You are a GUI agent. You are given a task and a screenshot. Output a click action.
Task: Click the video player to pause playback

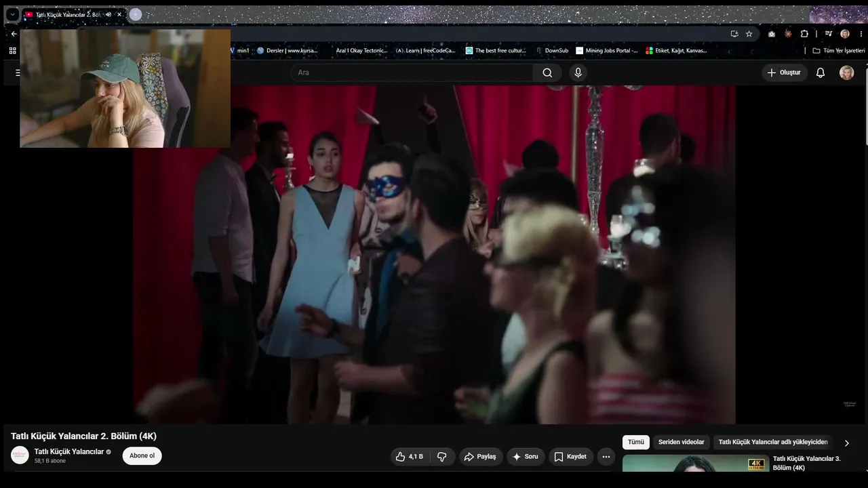(x=434, y=255)
